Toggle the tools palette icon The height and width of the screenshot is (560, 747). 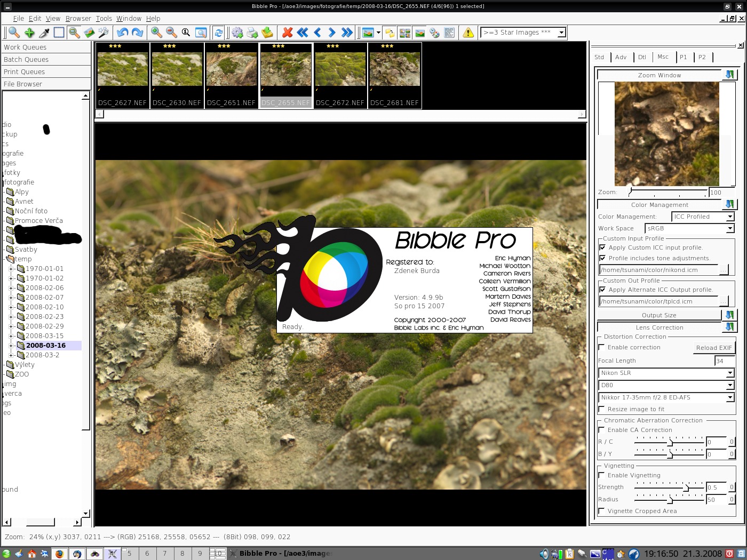click(435, 33)
